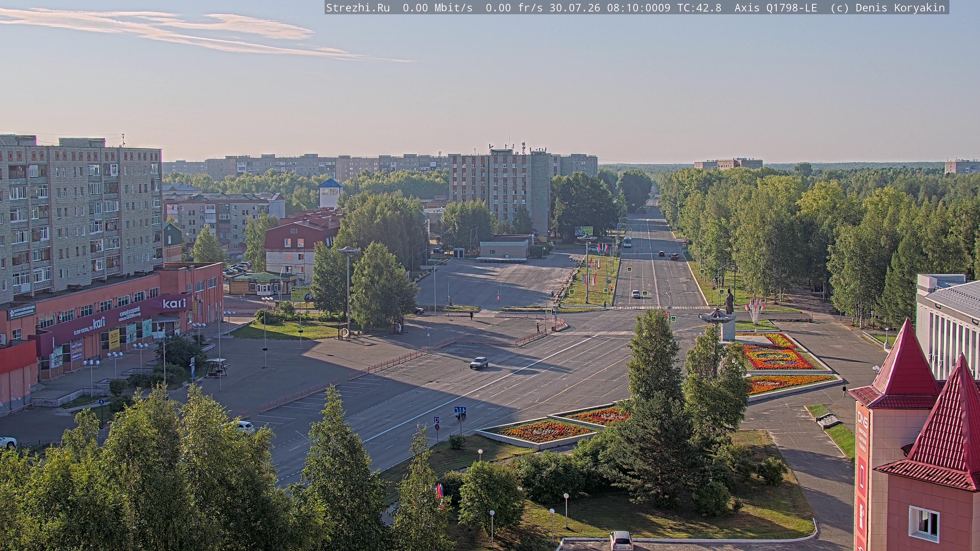This screenshot has height=551, width=980.
Task: Click the "TC:42.8" temperature value
Action: tap(699, 8)
